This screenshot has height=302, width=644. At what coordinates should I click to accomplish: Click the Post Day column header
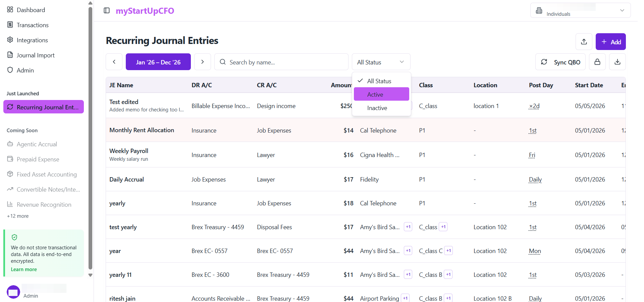(541, 85)
